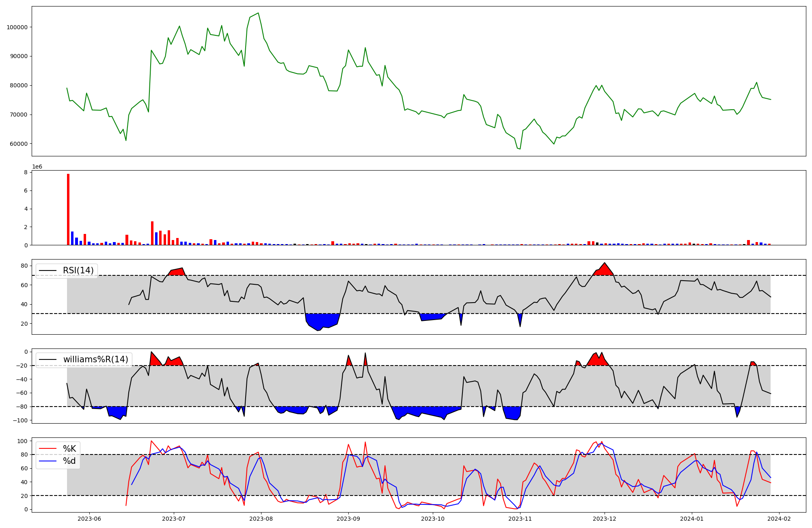
Task: Click the 2023-06 x-axis date label
Action: (89, 519)
